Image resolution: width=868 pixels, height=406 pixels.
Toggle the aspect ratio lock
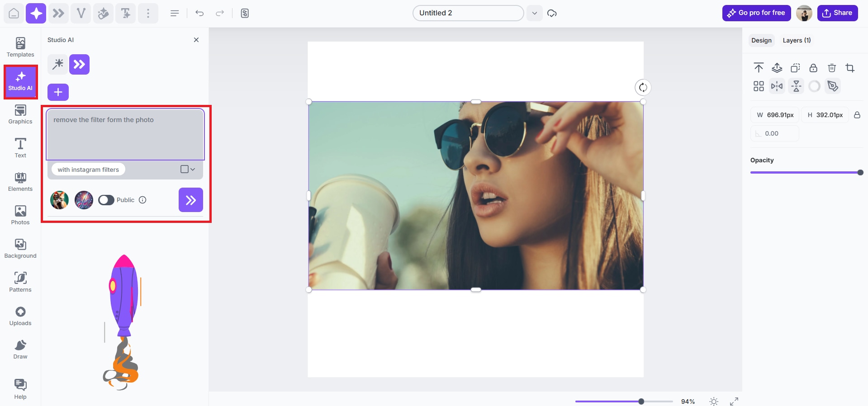(857, 115)
